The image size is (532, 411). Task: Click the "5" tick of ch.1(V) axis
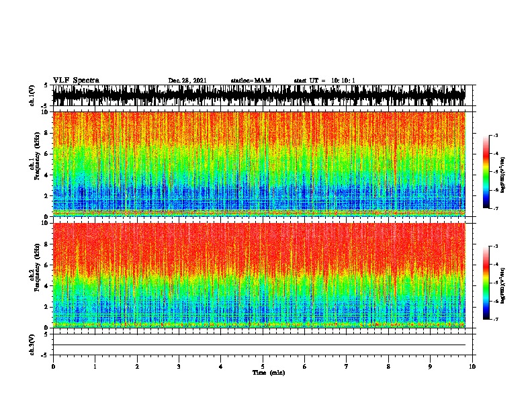point(46,85)
